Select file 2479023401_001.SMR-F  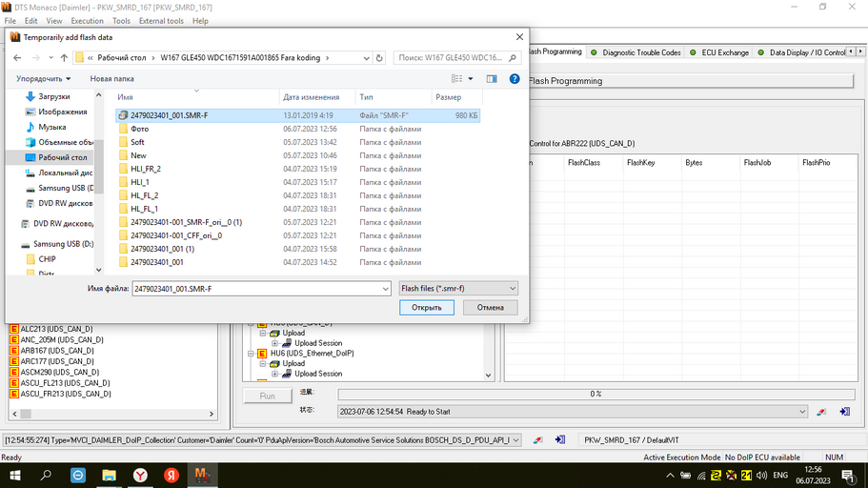pos(298,115)
